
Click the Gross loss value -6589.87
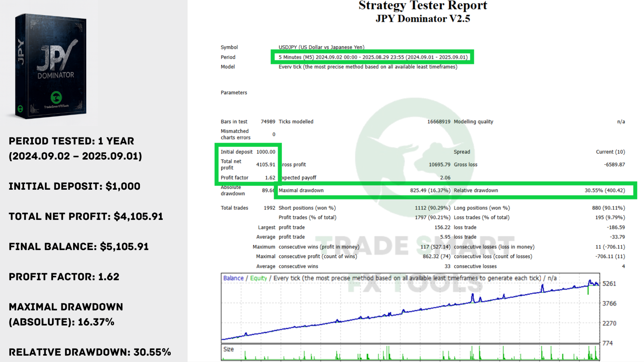click(x=614, y=165)
